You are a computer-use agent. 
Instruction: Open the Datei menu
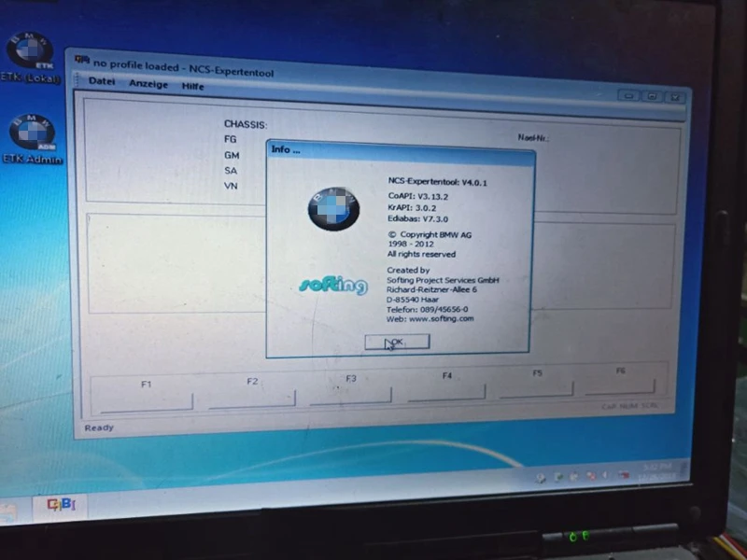pos(102,81)
